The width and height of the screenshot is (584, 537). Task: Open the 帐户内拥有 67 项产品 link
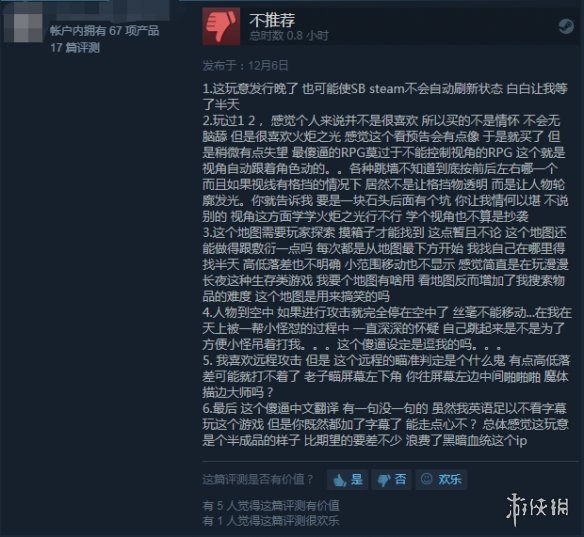(x=105, y=31)
